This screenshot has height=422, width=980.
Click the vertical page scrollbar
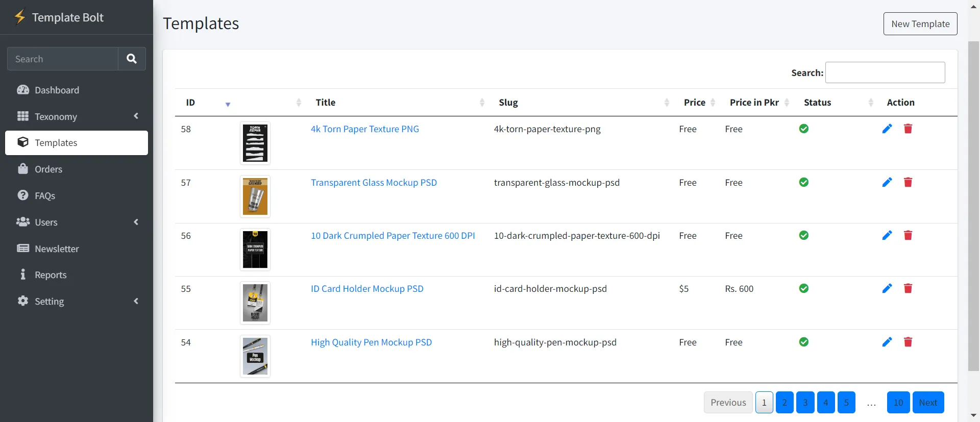point(973,204)
